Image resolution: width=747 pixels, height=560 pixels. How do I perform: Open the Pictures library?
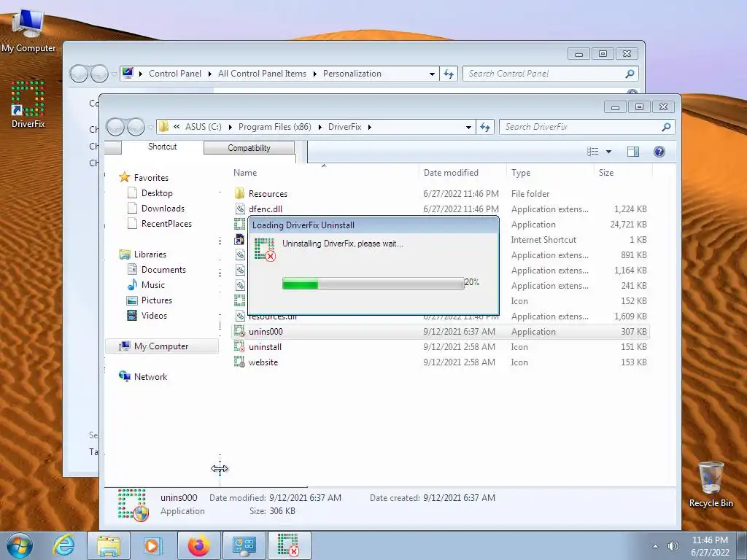(156, 300)
